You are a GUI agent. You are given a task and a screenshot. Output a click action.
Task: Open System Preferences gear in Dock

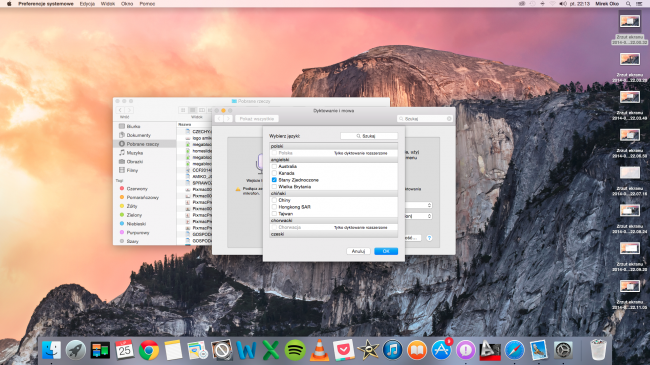(x=563, y=350)
